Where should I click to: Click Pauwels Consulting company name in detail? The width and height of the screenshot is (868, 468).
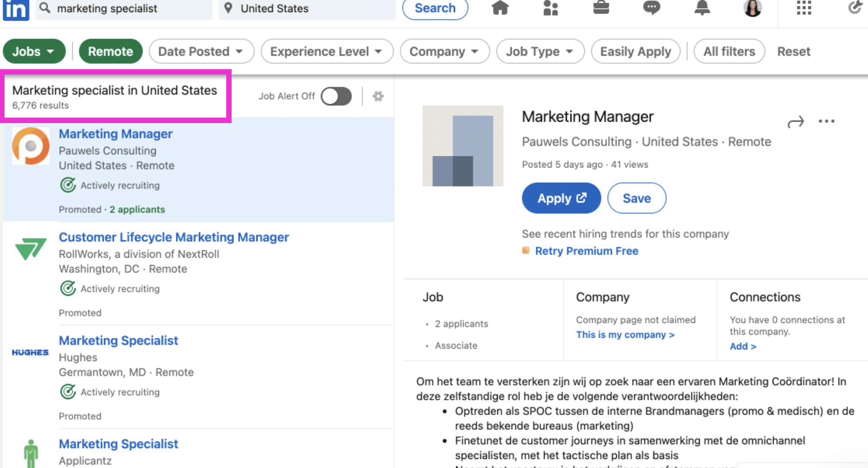pyautogui.click(x=576, y=141)
